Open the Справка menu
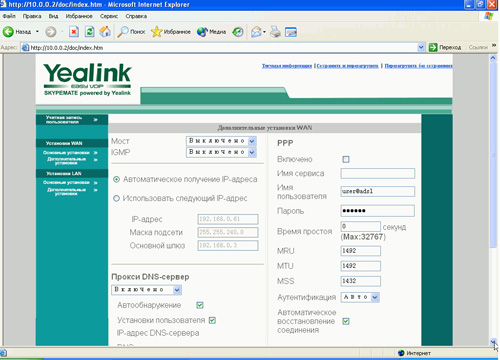Viewport: 500px width, 360px height. point(136,16)
